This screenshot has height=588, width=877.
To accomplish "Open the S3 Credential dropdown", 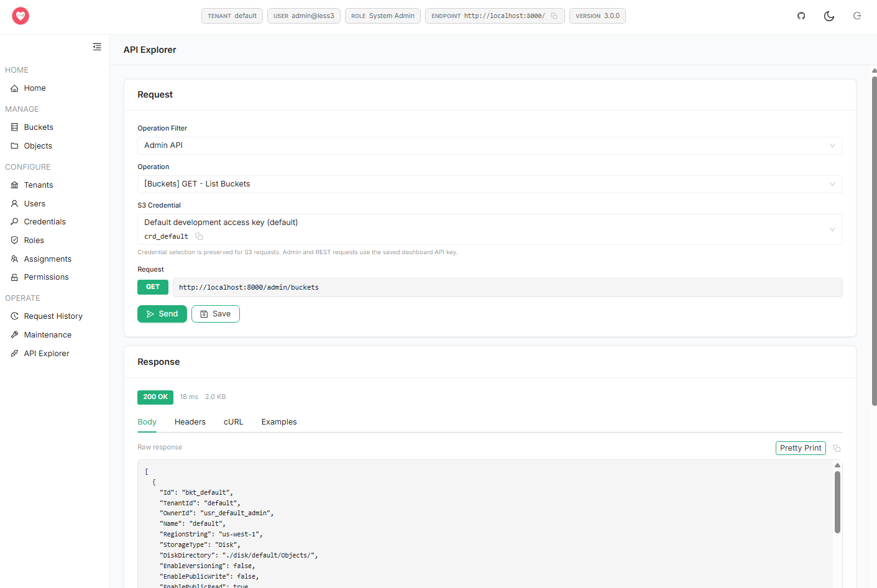I will click(x=490, y=229).
